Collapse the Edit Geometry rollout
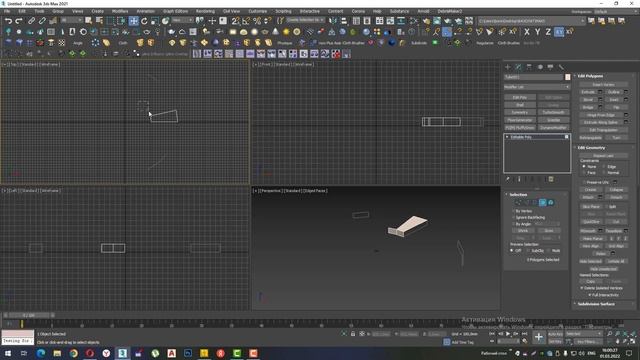 pos(591,148)
